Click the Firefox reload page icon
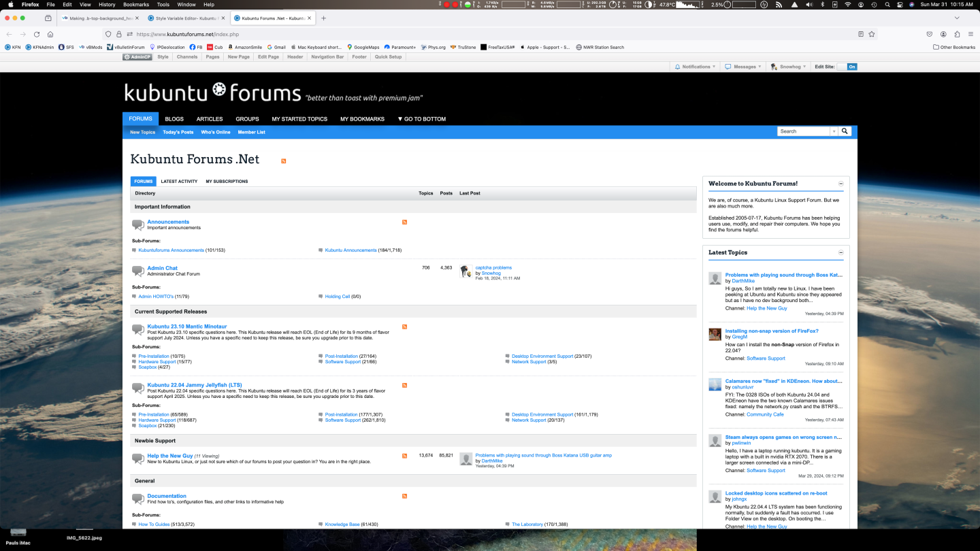Viewport: 980px width, 551px height. point(37,34)
